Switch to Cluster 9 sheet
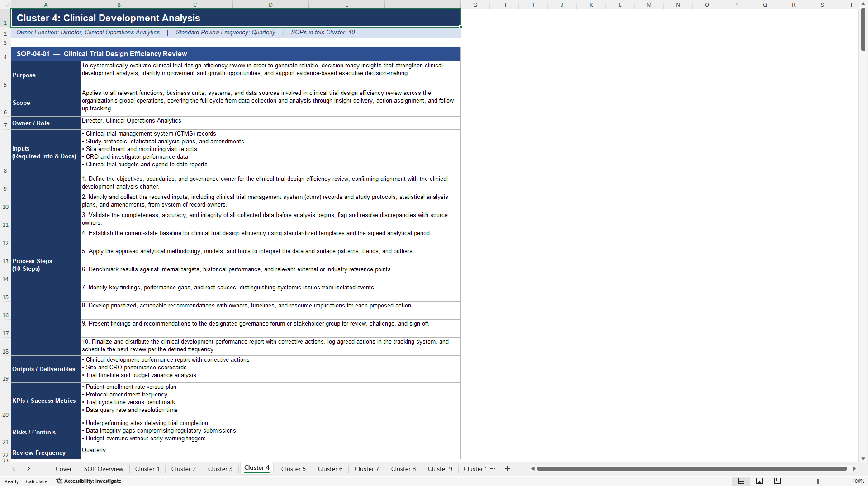Screen dimensions: 868x486 440,469
